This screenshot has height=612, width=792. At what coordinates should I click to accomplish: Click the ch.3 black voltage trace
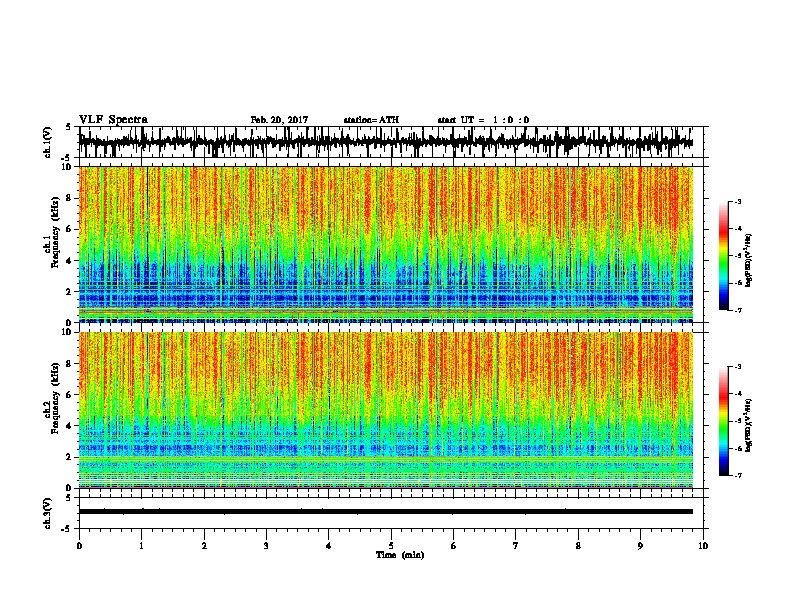pos(385,512)
